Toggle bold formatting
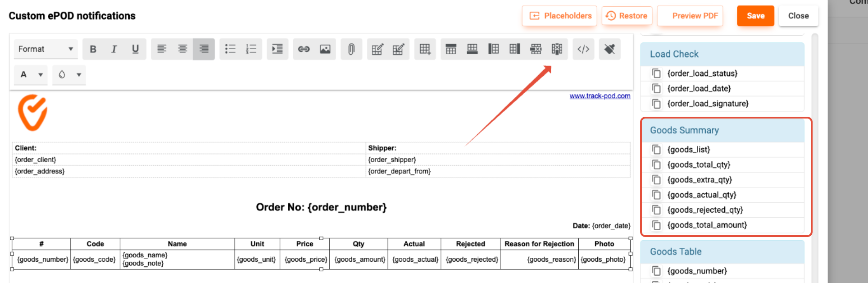 (x=93, y=49)
